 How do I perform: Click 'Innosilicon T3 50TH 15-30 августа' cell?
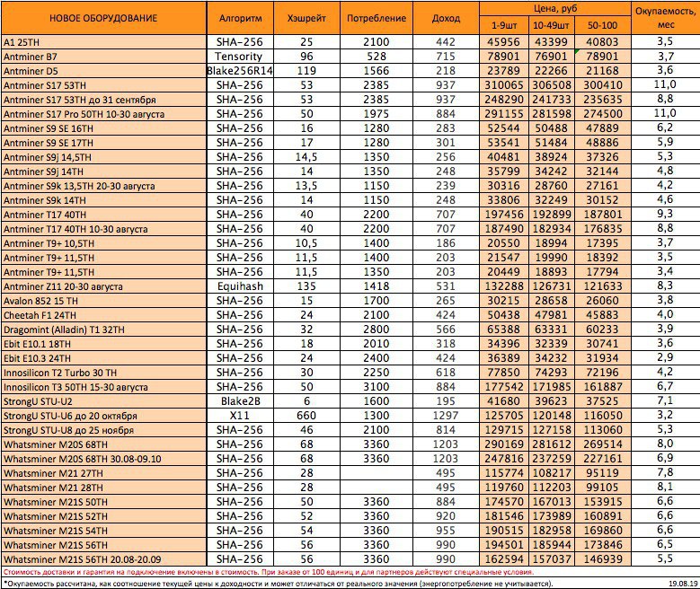tap(103, 387)
